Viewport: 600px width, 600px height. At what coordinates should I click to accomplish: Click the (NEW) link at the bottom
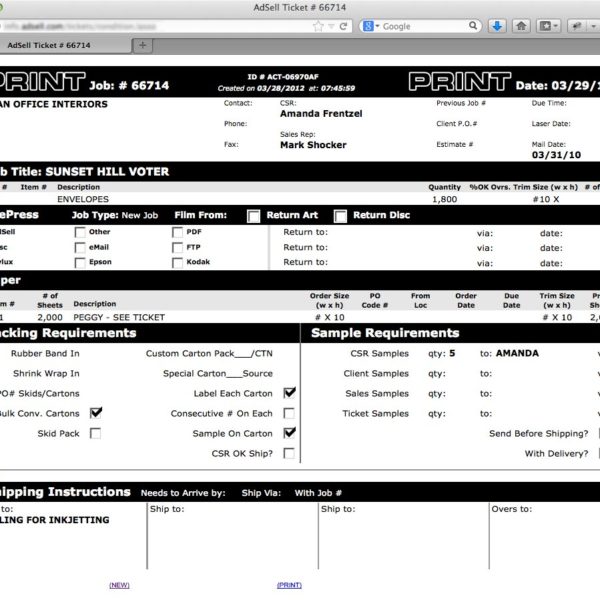pos(119,584)
